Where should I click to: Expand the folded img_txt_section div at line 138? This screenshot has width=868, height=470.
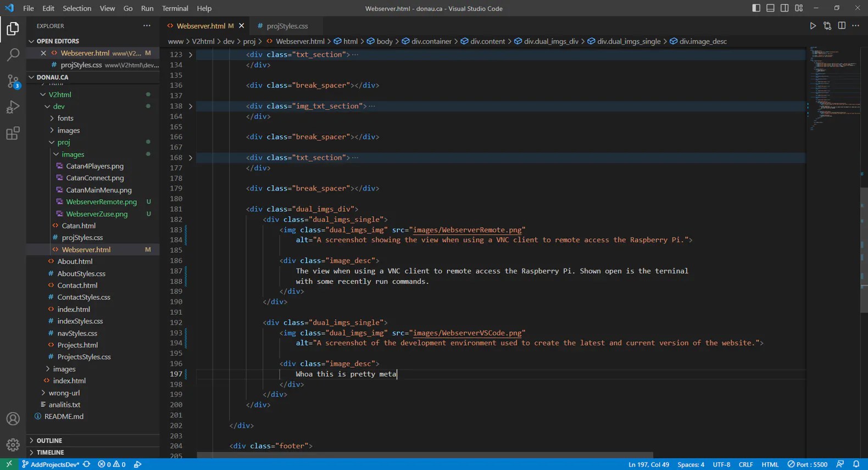coord(191,106)
